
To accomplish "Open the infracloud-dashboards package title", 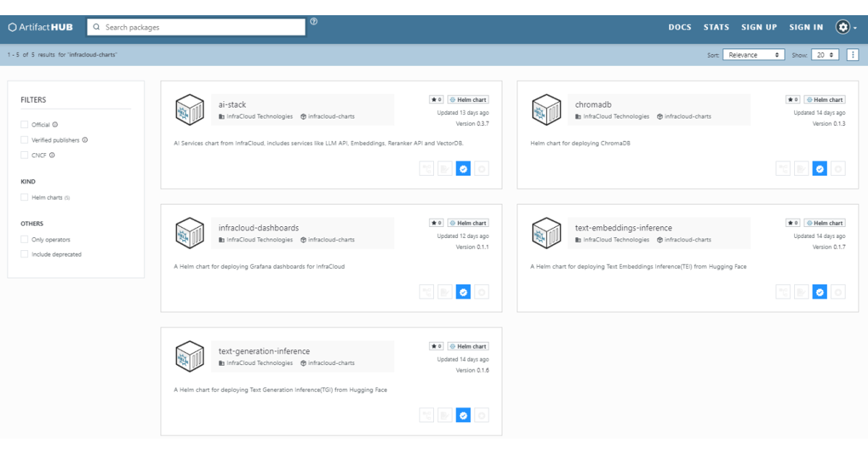I will 258,228.
